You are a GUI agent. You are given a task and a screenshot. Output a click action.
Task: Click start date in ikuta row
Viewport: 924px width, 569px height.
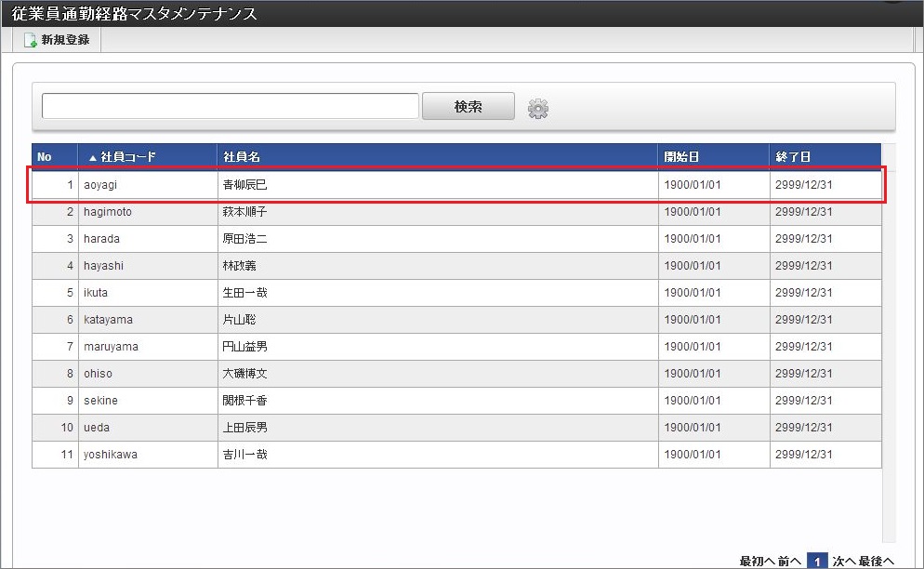pyautogui.click(x=693, y=293)
